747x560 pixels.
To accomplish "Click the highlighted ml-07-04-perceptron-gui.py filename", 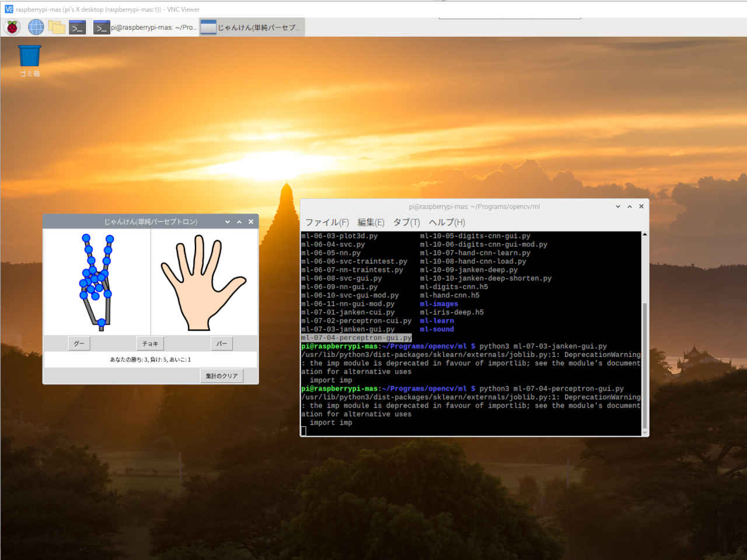I will tap(357, 338).
